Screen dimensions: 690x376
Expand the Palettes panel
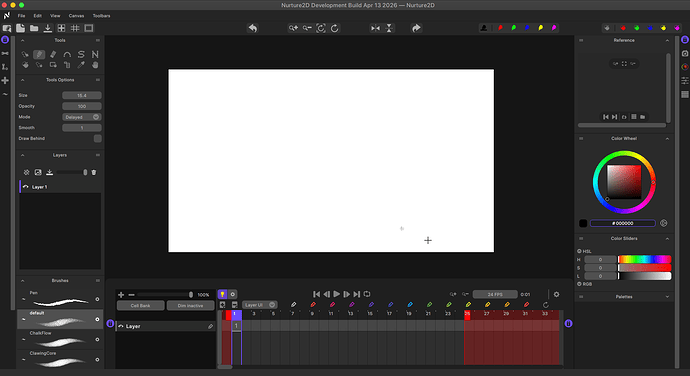667,297
